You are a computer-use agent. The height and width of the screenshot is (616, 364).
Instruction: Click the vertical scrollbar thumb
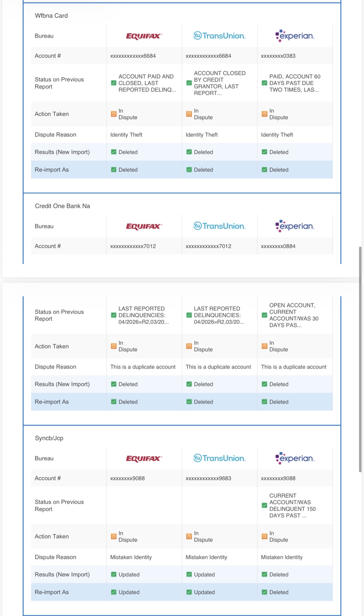click(x=360, y=359)
